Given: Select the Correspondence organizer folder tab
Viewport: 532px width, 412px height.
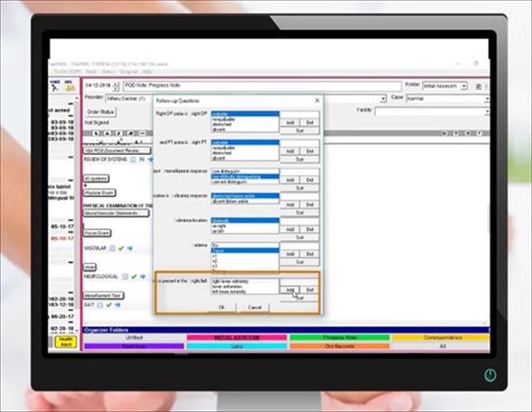Looking at the screenshot, I should [x=440, y=337].
